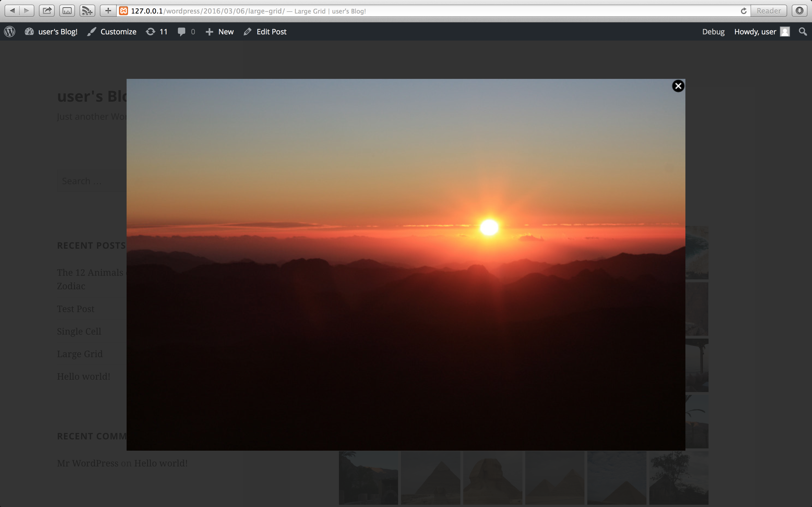Expand the Howdy, user account menu
812x507 pixels.
click(x=761, y=32)
